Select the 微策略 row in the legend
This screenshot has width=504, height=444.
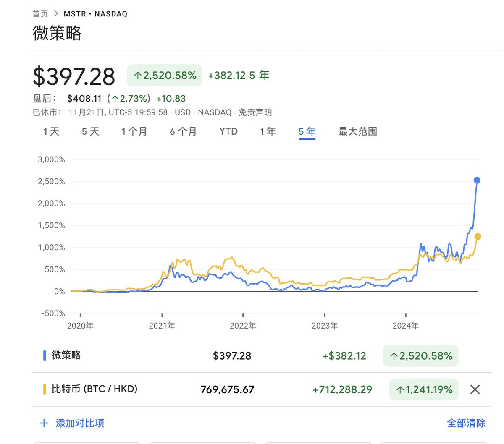tap(67, 355)
